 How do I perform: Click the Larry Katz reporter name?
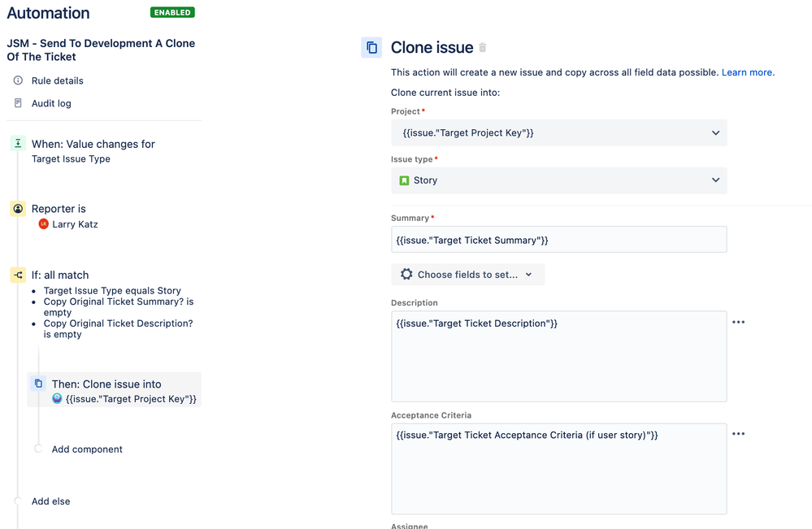click(75, 224)
